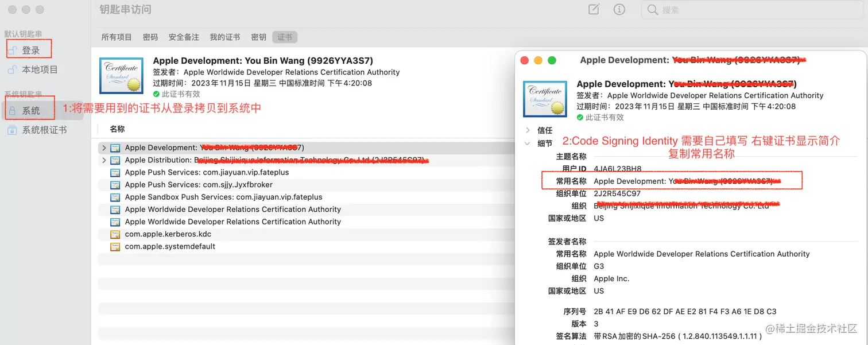
Task: Click the com.apple.systemdefault certificate icon
Action: [115, 246]
